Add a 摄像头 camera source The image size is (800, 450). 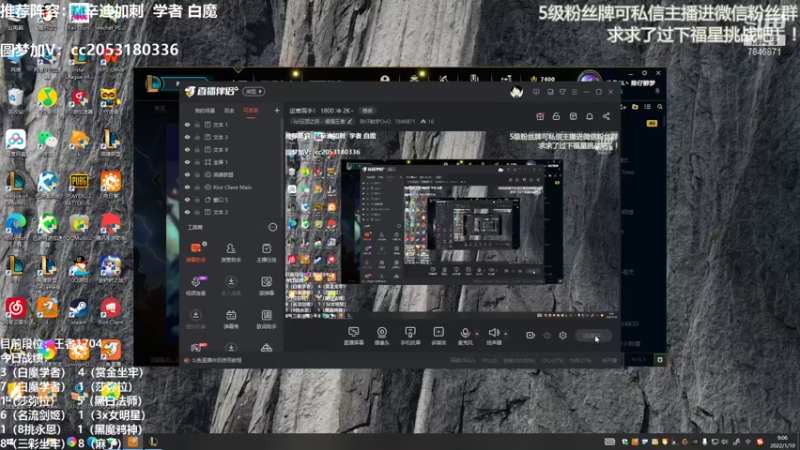[x=382, y=336]
